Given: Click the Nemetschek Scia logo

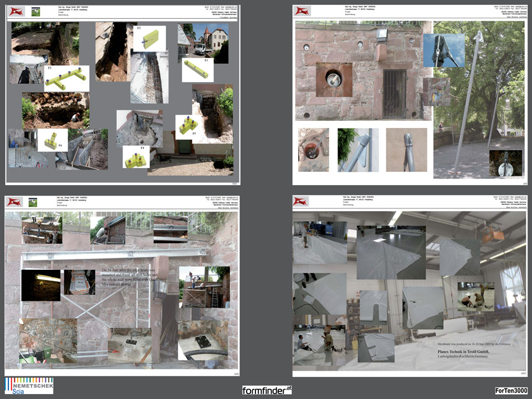Looking at the screenshot, I should (x=29, y=385).
